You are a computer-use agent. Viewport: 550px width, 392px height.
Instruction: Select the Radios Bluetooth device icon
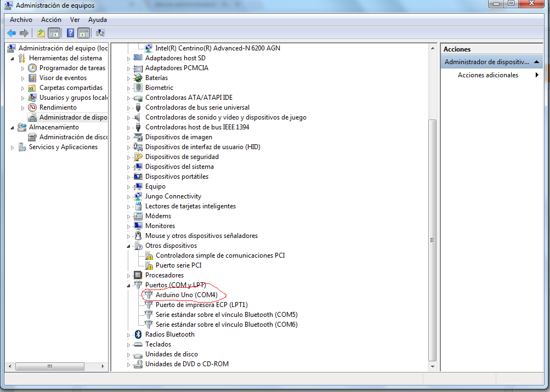point(138,334)
